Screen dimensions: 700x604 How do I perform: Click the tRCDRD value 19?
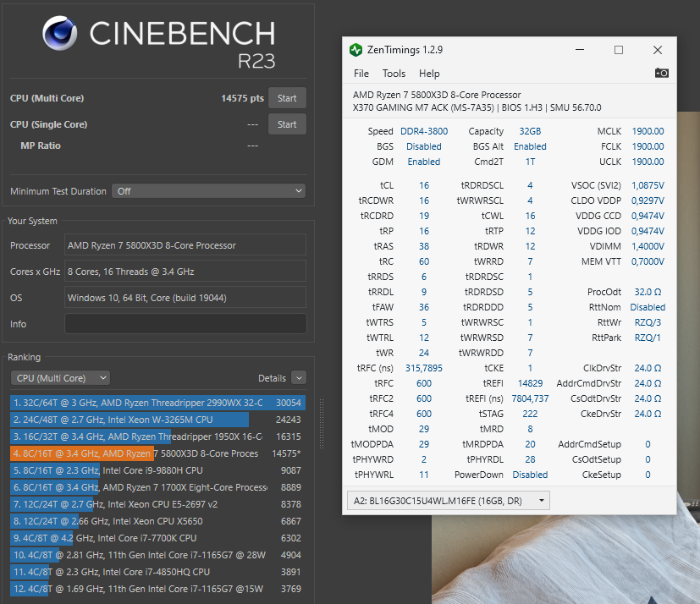(x=424, y=216)
